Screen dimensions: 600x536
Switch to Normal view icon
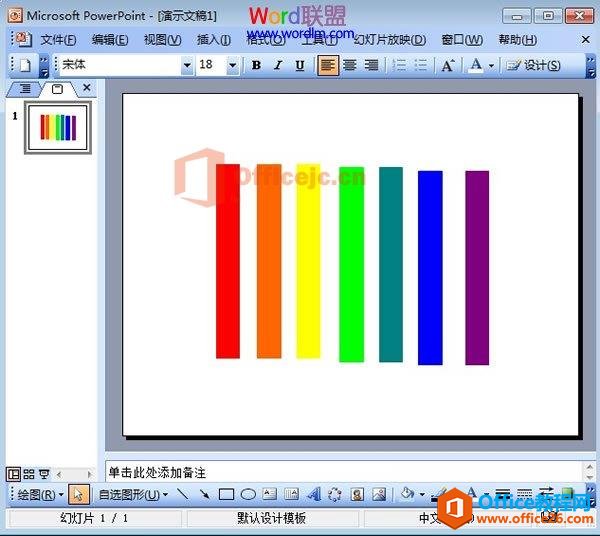pyautogui.click(x=13, y=474)
